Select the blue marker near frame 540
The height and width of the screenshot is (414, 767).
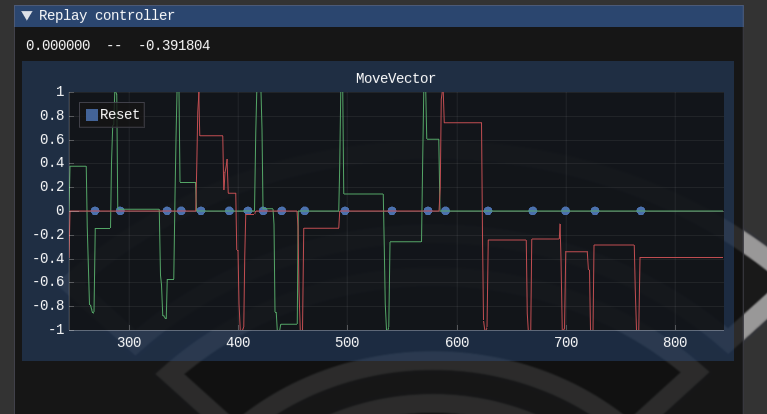(392, 211)
